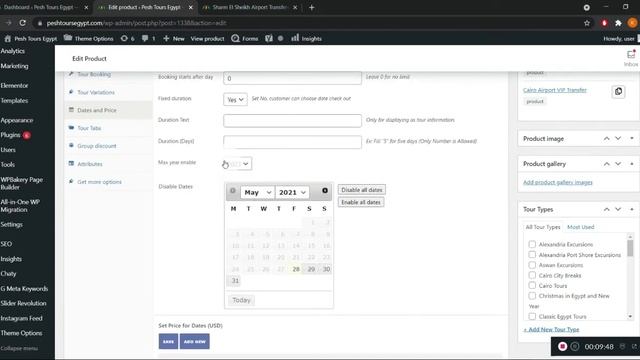The width and height of the screenshot is (640, 360).
Task: Open a new browser tab
Action: pos(311,7)
